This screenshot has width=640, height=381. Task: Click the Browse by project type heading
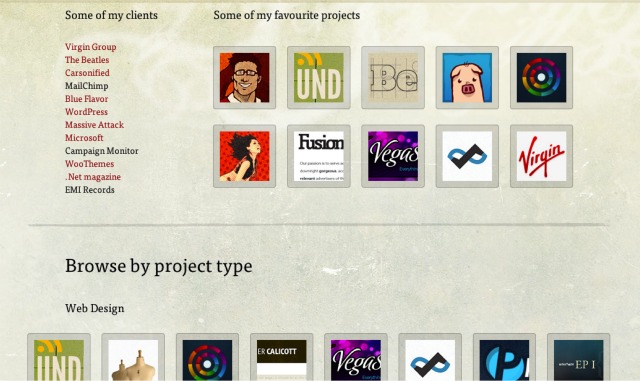point(158,267)
